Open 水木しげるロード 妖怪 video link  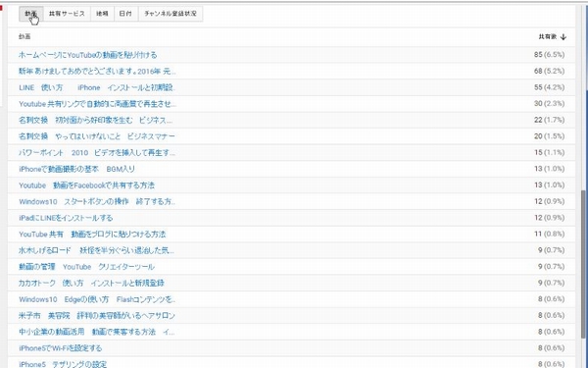coord(96,250)
